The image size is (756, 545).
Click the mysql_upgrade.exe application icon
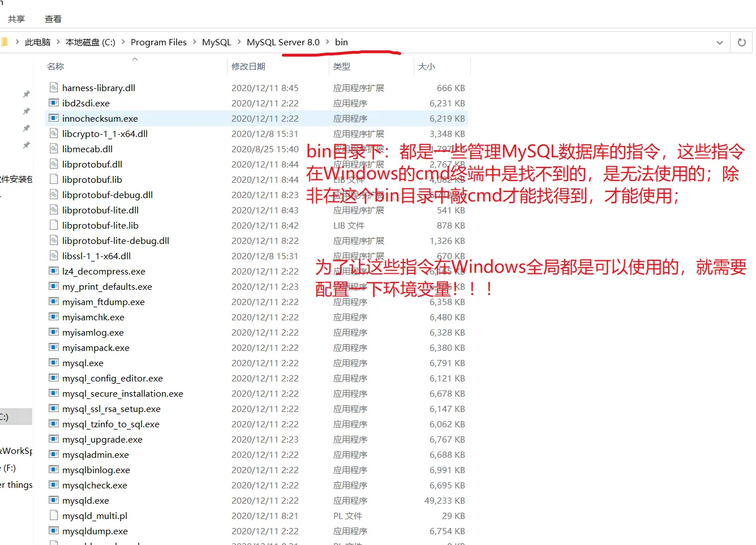tap(54, 439)
